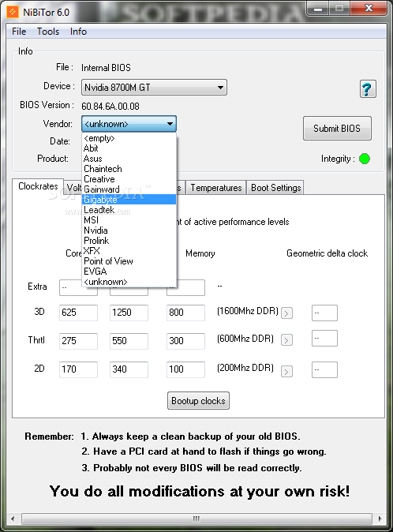Screen dimensions: 393x532
Task: Expand the Device dropdown showing Nvidia 8700M GT
Action: tap(154, 88)
